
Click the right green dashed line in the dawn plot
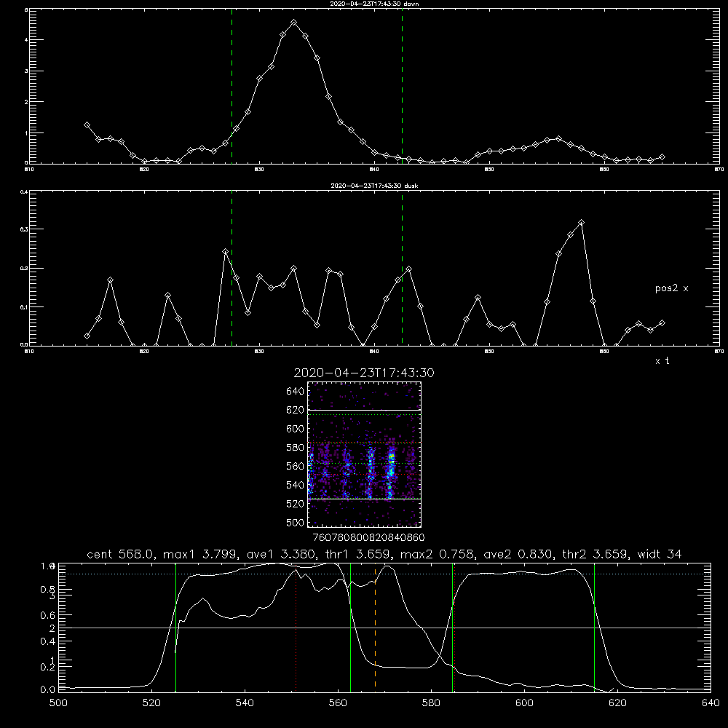pos(402,86)
